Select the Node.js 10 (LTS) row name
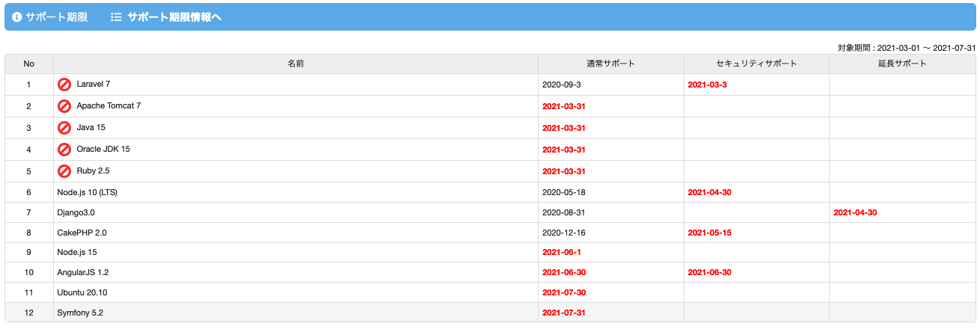This screenshot has width=980, height=329. point(87,192)
